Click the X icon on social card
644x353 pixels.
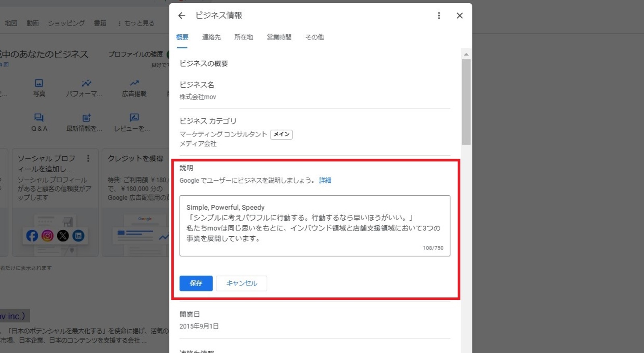pos(63,236)
